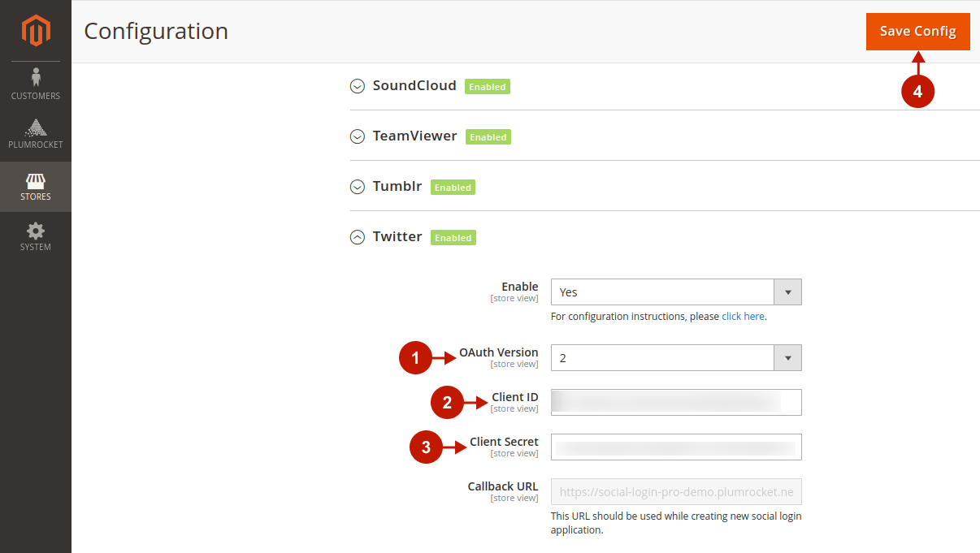Open the Plumrocket sidebar menu

pyautogui.click(x=36, y=136)
